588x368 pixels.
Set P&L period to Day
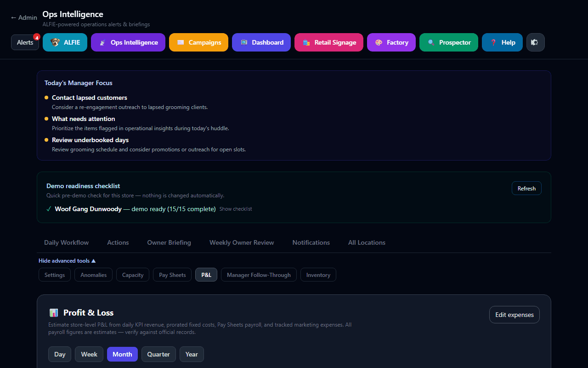point(60,354)
